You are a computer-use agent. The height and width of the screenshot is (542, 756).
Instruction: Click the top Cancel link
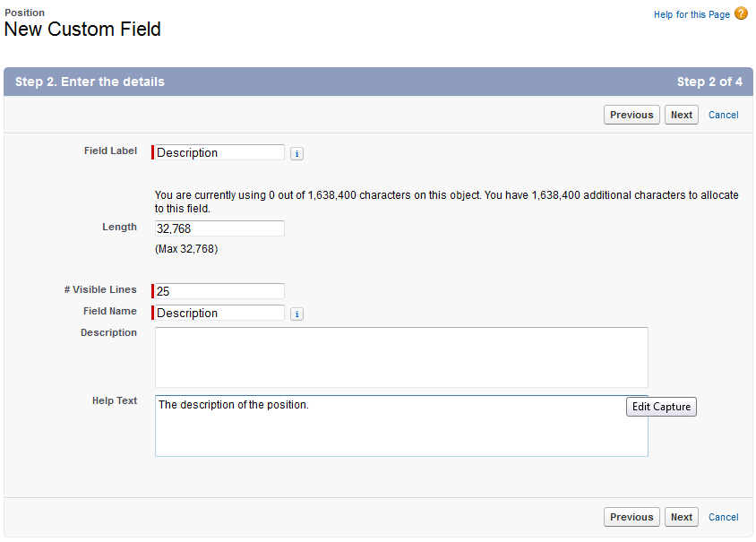click(723, 115)
